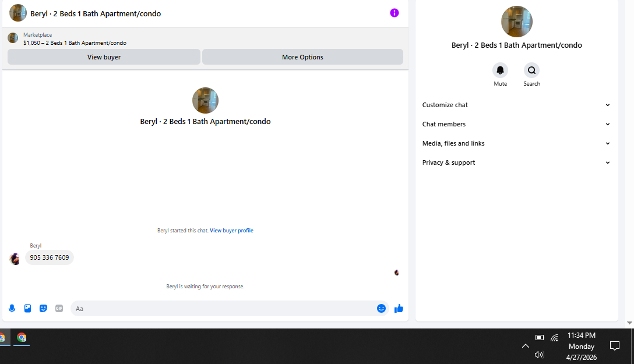
Task: Follow the View buyer profile link
Action: coord(231,230)
